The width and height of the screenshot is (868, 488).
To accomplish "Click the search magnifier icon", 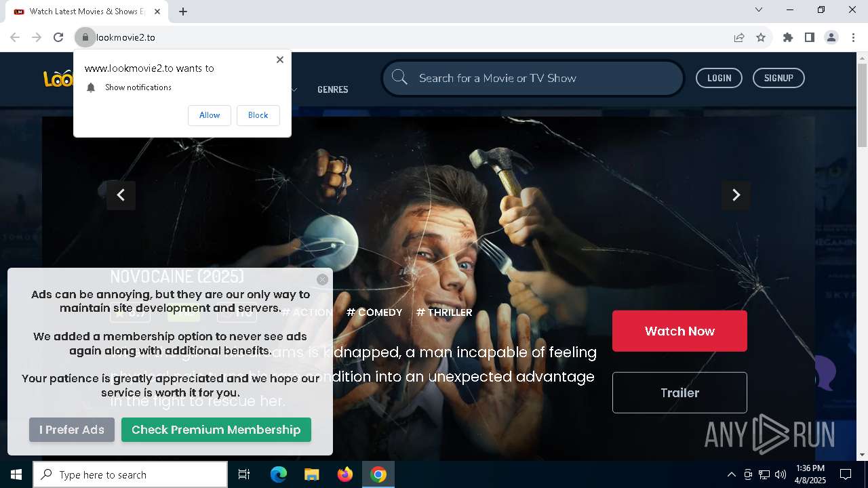I will click(399, 77).
